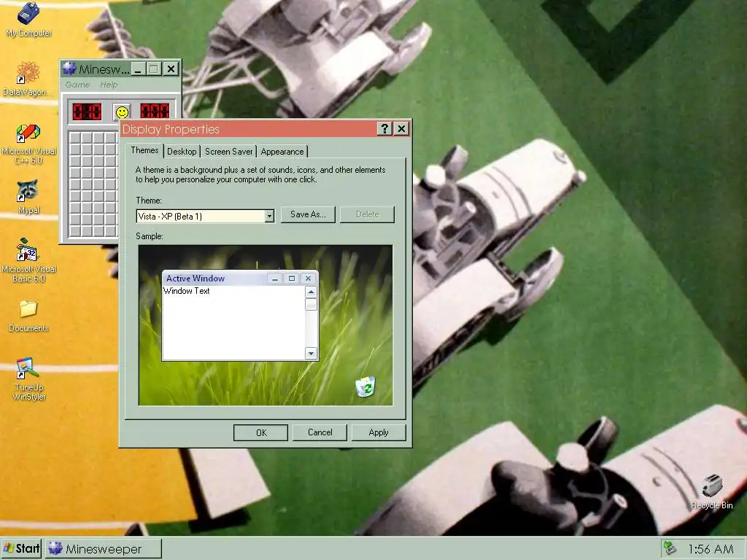Click the recycle bin icon in theme sample
747x560 pixels.
(365, 386)
